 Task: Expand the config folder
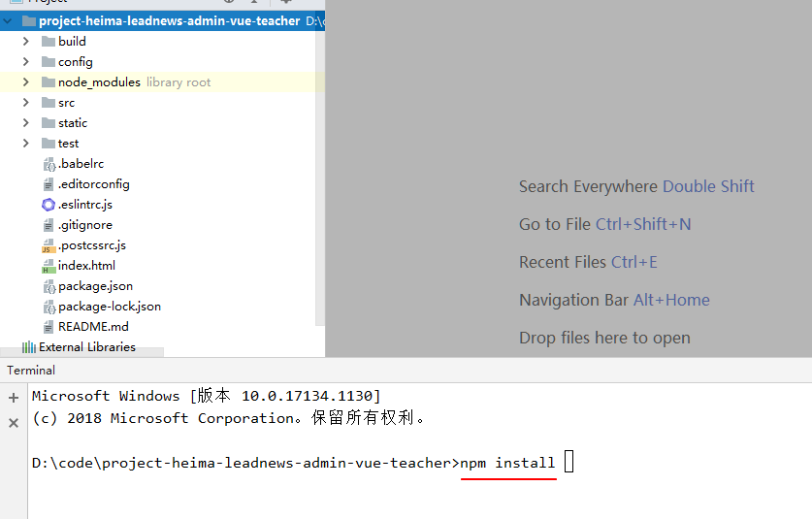tap(26, 62)
